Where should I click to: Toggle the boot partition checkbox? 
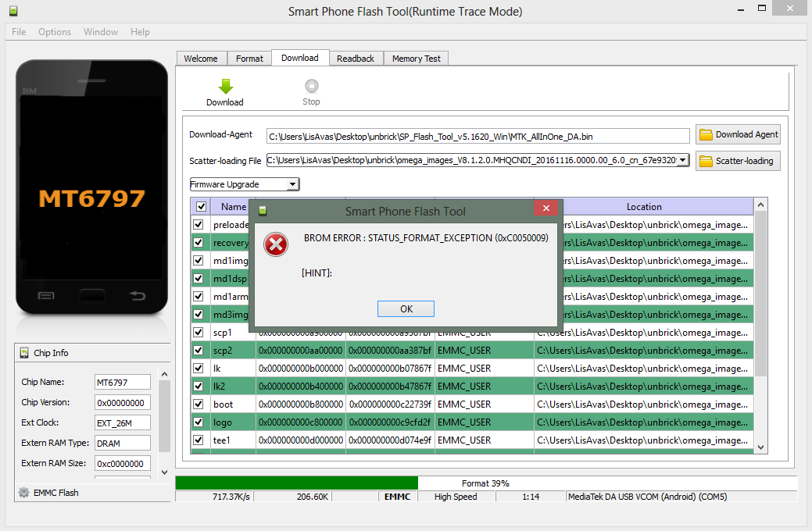point(199,404)
